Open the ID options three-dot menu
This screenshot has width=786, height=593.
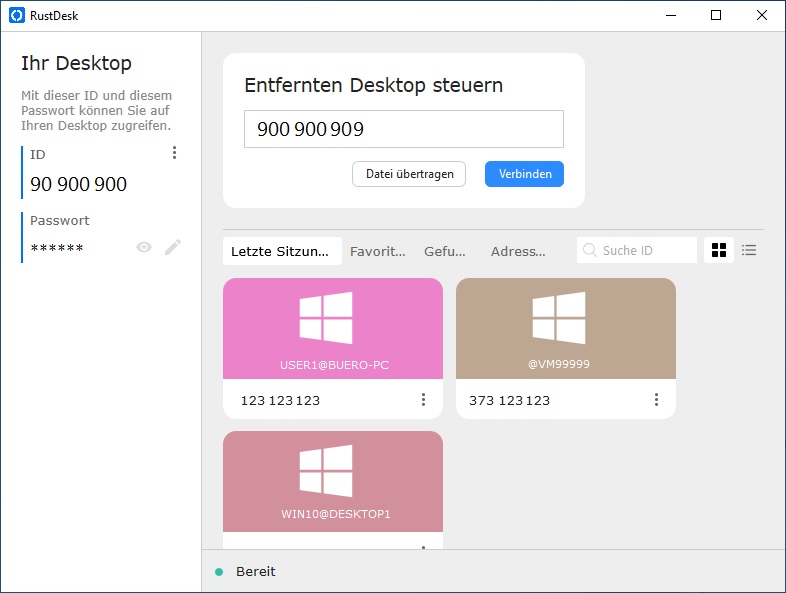pyautogui.click(x=174, y=153)
